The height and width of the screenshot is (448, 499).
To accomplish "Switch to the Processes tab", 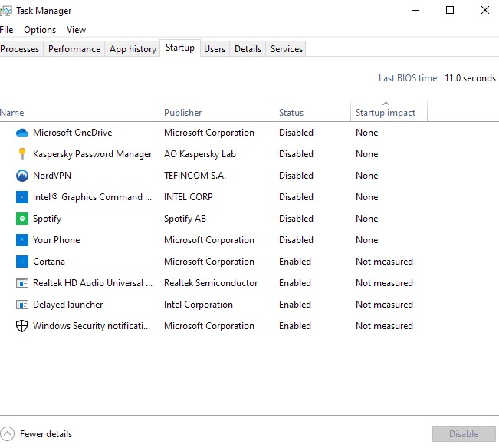I will (x=20, y=49).
